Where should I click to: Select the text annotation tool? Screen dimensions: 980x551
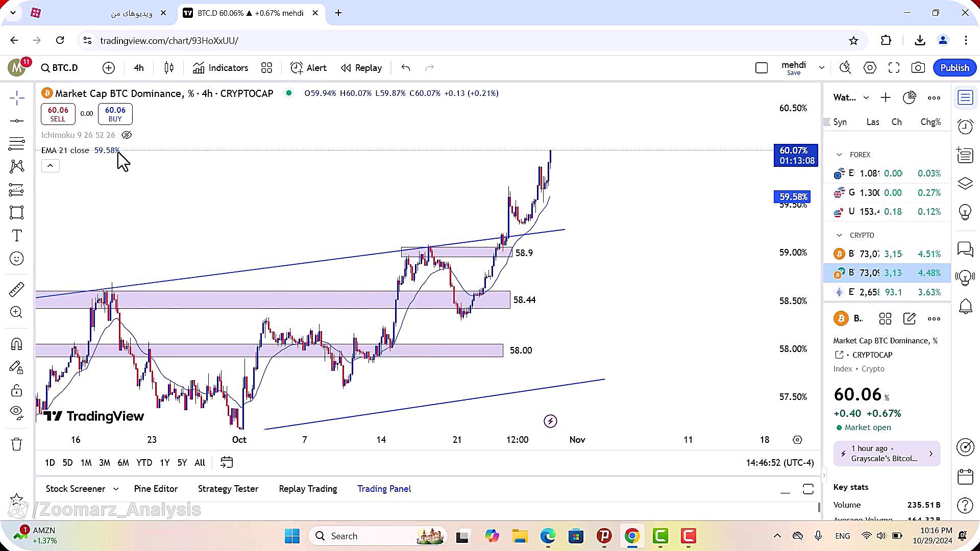[x=17, y=236]
